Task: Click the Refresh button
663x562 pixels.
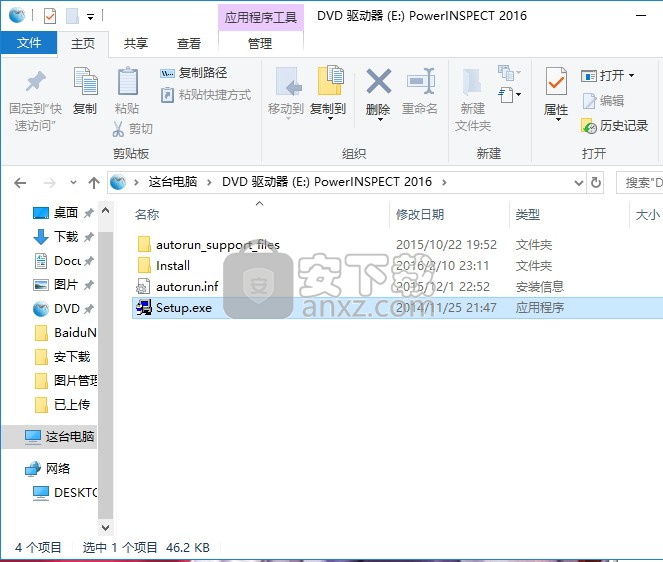Action: pyautogui.click(x=596, y=183)
